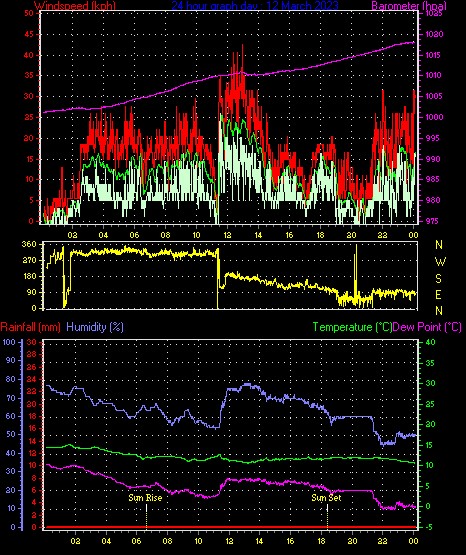Click the 1000 barometer axis value
This screenshot has width=466, height=555.
click(434, 117)
